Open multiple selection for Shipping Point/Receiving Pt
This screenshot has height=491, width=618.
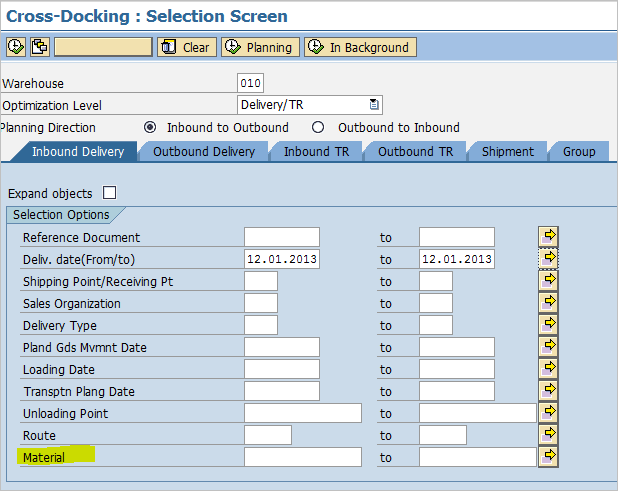(x=548, y=281)
